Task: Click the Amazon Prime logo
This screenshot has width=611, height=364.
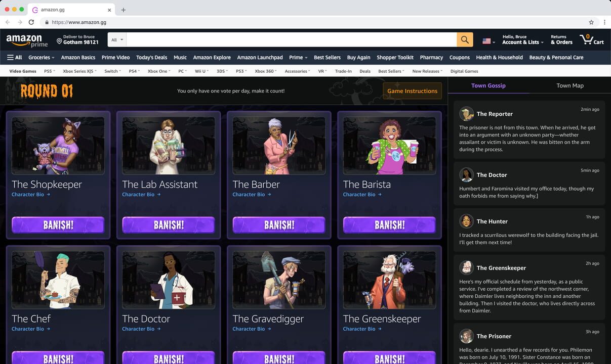Action: click(26, 39)
